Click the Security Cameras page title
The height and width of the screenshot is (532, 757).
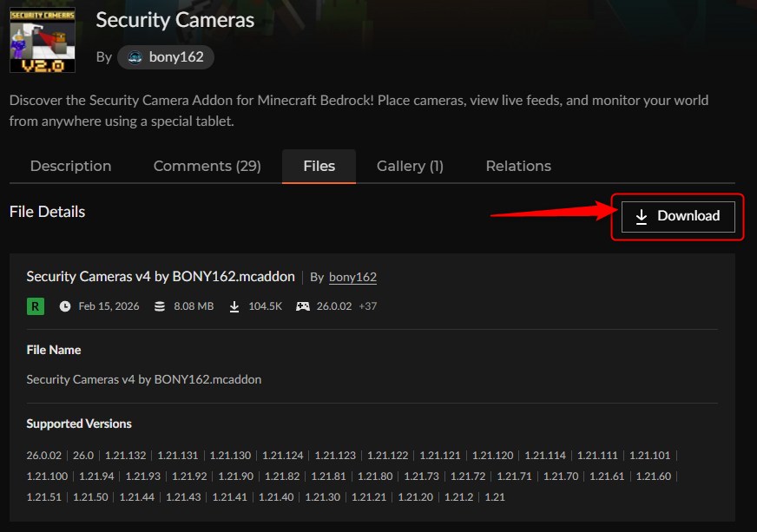(174, 20)
